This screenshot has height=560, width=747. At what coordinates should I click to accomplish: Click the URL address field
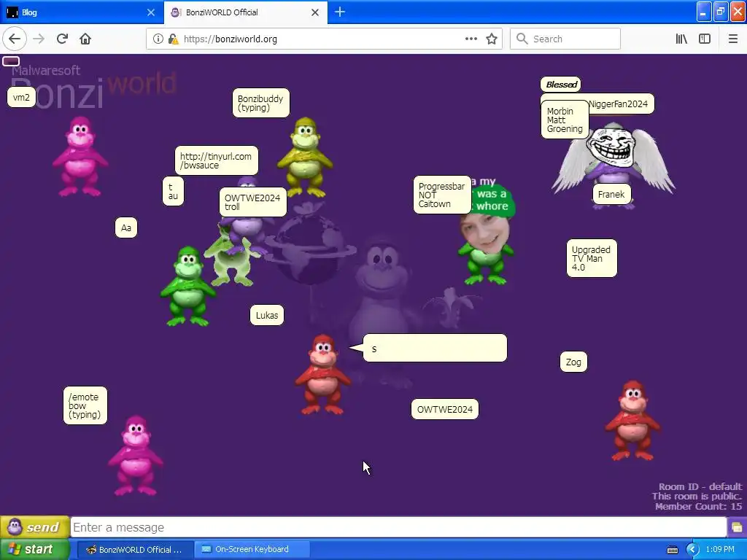coord(324,39)
